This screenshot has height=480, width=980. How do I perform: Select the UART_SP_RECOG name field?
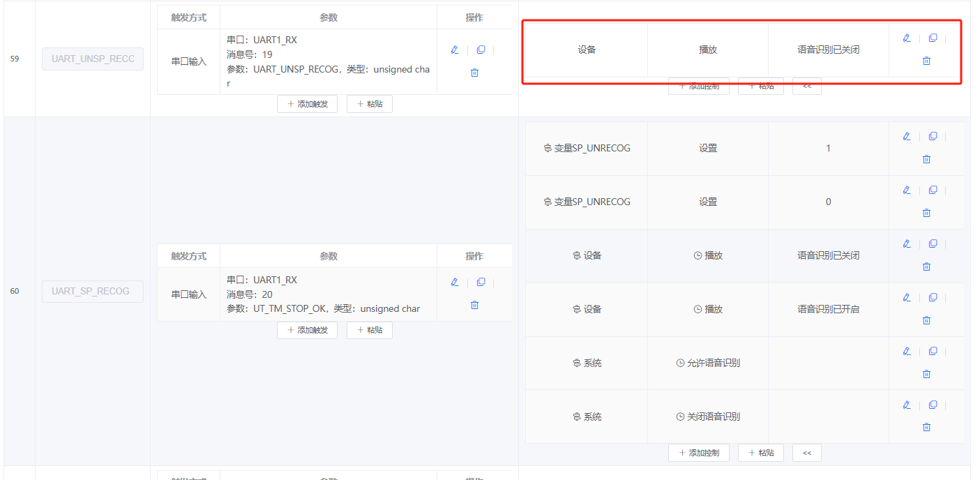point(92,291)
